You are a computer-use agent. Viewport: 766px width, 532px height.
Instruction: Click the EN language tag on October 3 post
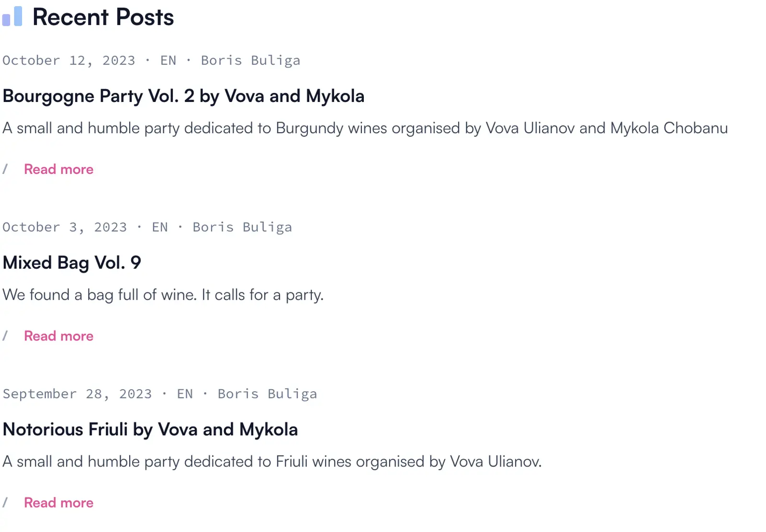[160, 227]
